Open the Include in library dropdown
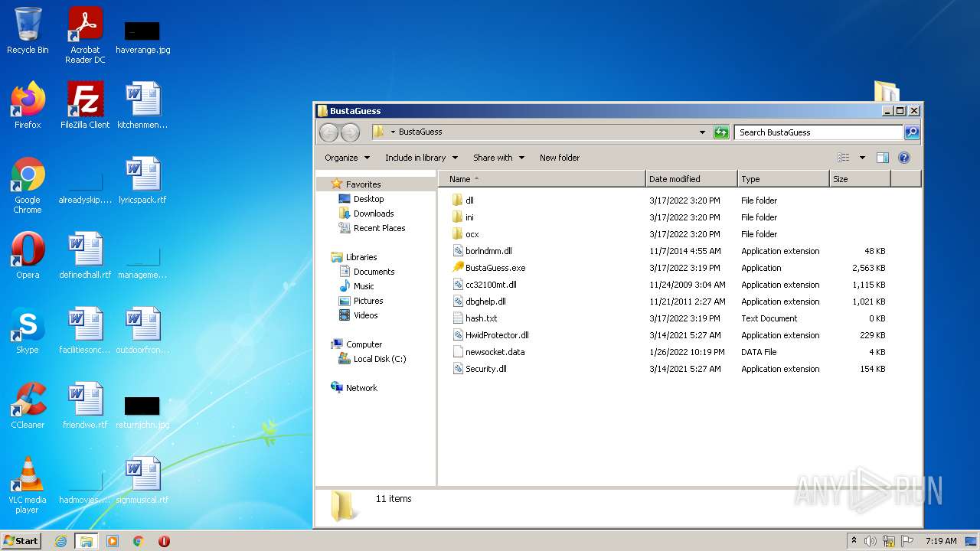The height and width of the screenshot is (551, 980). [x=420, y=158]
